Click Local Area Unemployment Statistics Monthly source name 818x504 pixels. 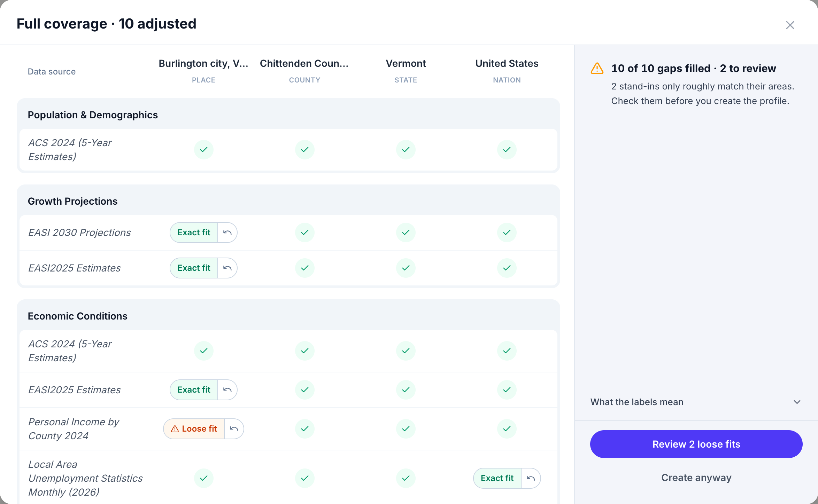pyautogui.click(x=85, y=478)
